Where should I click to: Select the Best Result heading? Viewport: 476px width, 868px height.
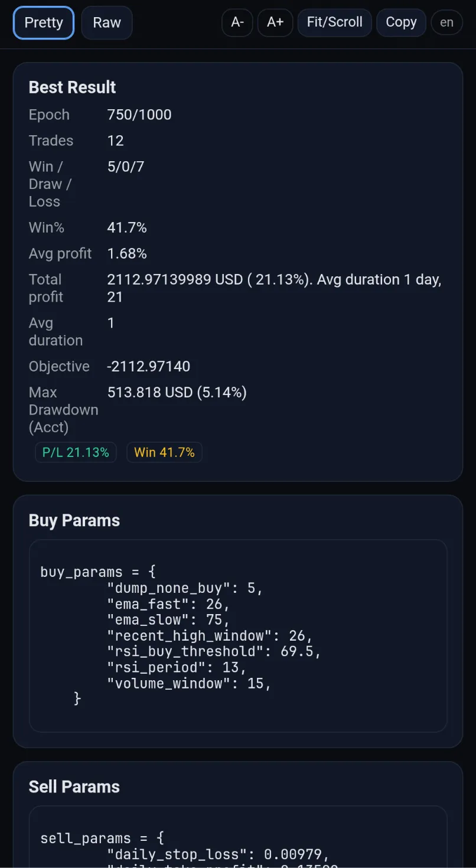[72, 87]
